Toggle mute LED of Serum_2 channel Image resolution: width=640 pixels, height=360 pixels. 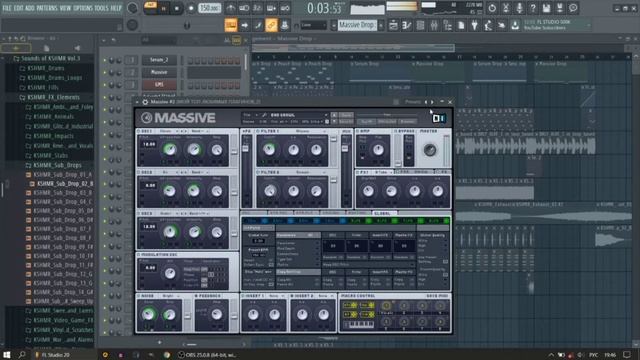pos(104,60)
